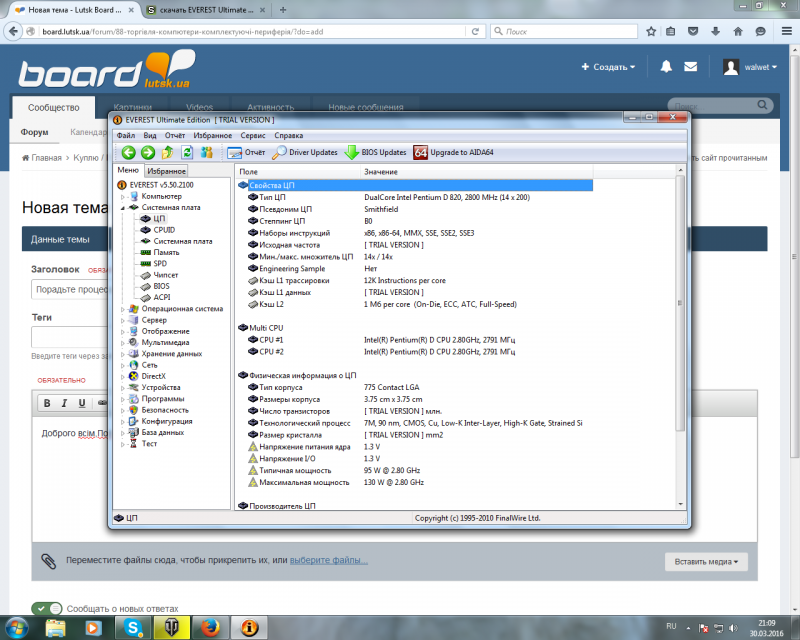This screenshot has width=800, height=640.
Task: Open the forum messages envelope icon
Action: pos(691,67)
